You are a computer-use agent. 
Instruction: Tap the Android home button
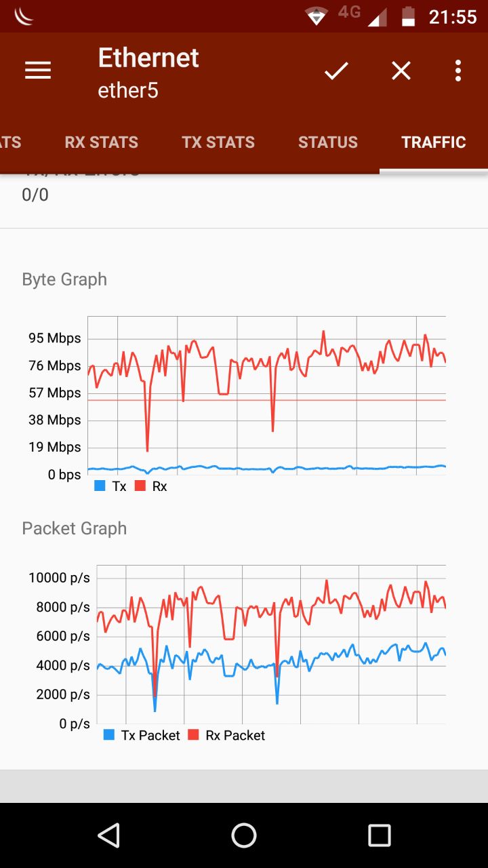[244, 835]
